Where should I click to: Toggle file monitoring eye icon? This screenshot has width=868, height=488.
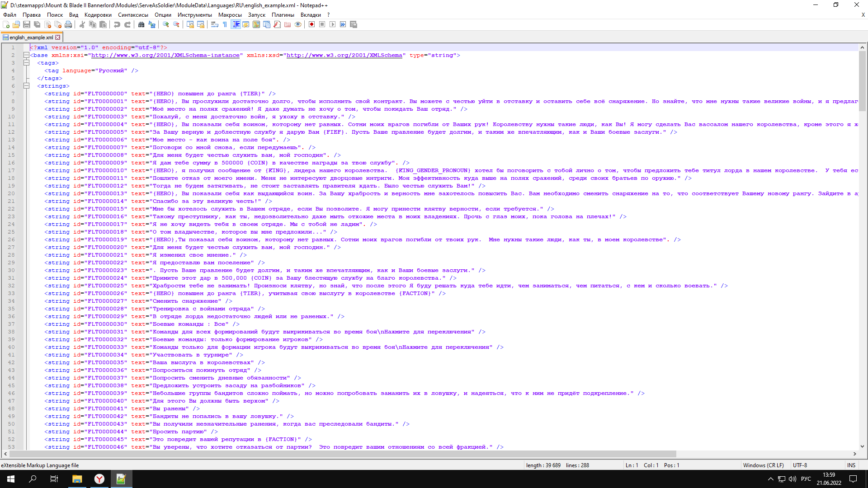(x=298, y=24)
